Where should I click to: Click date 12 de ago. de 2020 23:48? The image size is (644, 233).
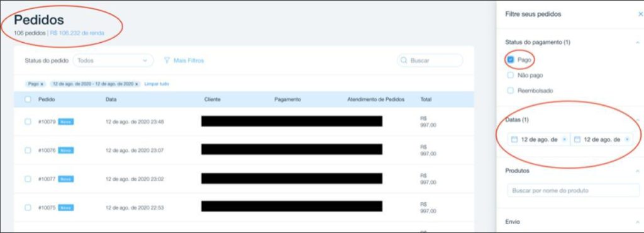point(135,122)
